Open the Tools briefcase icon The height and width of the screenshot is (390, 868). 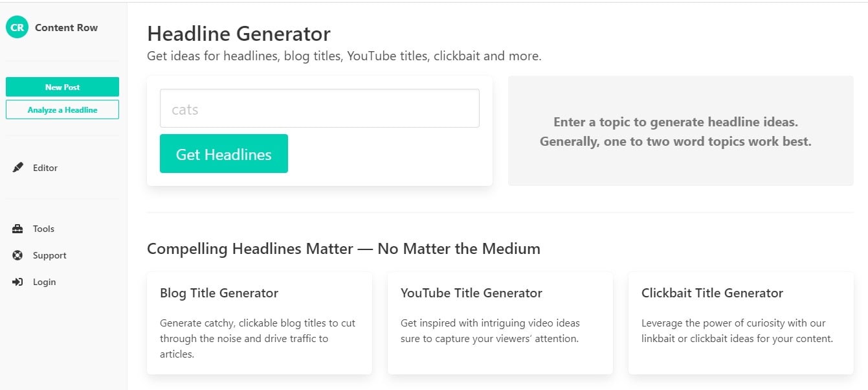click(x=18, y=229)
